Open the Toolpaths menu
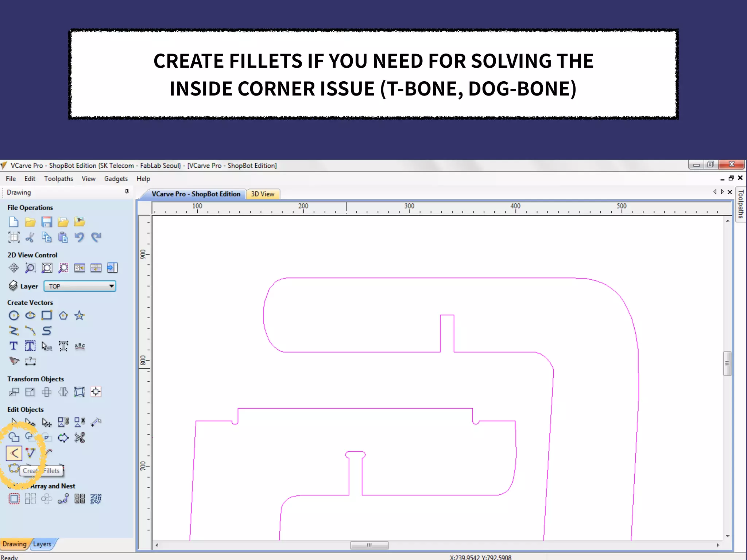This screenshot has height=560, width=747. [x=58, y=179]
